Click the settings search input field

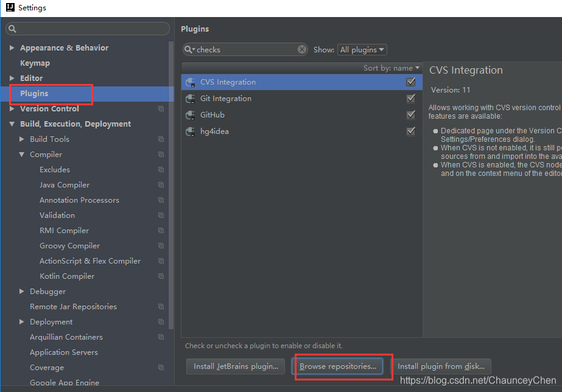click(88, 29)
